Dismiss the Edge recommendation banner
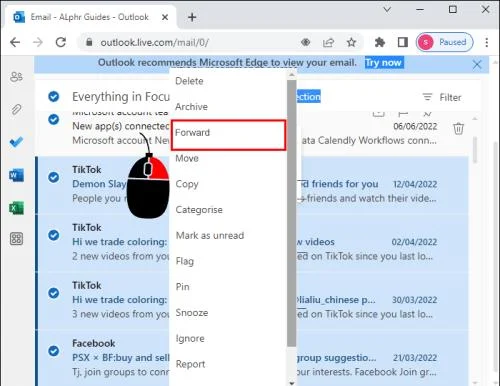Screen dimensions: 500x386 pos(477,64)
